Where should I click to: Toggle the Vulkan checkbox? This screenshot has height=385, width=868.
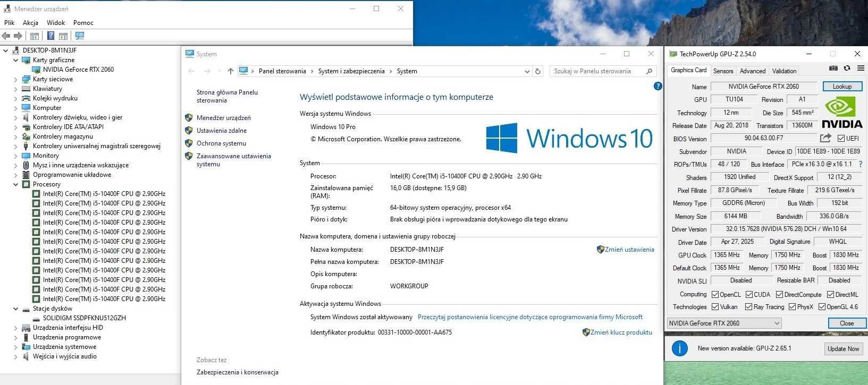tap(715, 307)
